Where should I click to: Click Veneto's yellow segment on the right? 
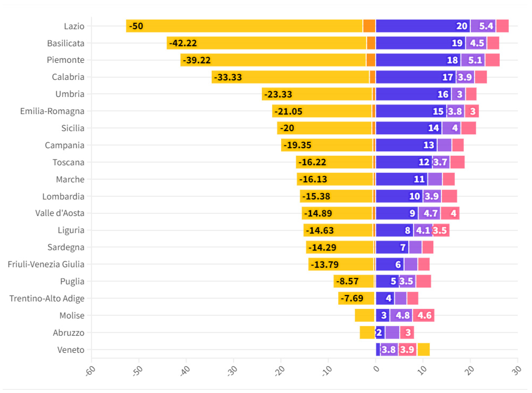click(424, 350)
